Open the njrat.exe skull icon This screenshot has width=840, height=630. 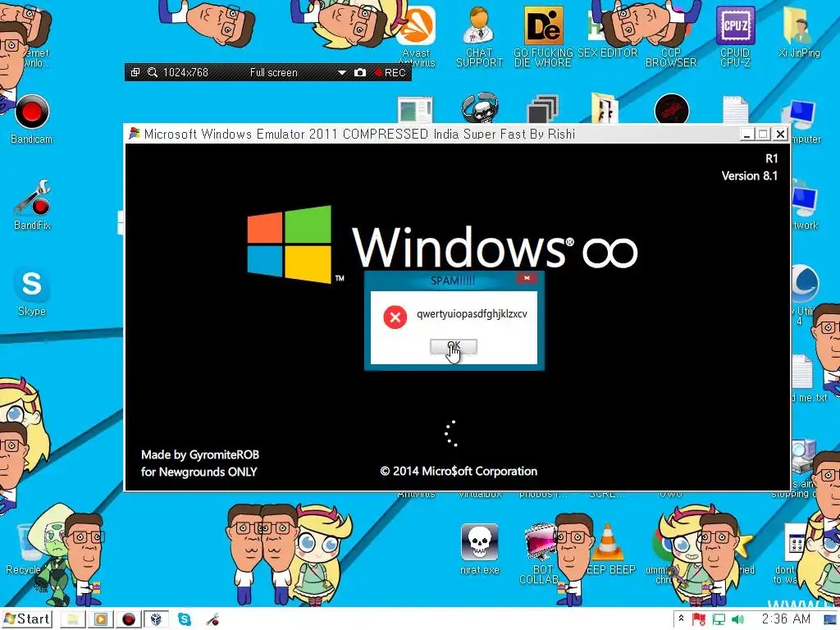(x=479, y=549)
